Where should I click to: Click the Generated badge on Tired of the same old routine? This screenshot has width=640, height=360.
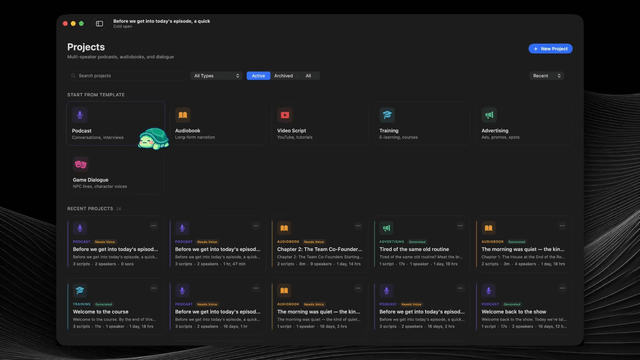coord(417,242)
